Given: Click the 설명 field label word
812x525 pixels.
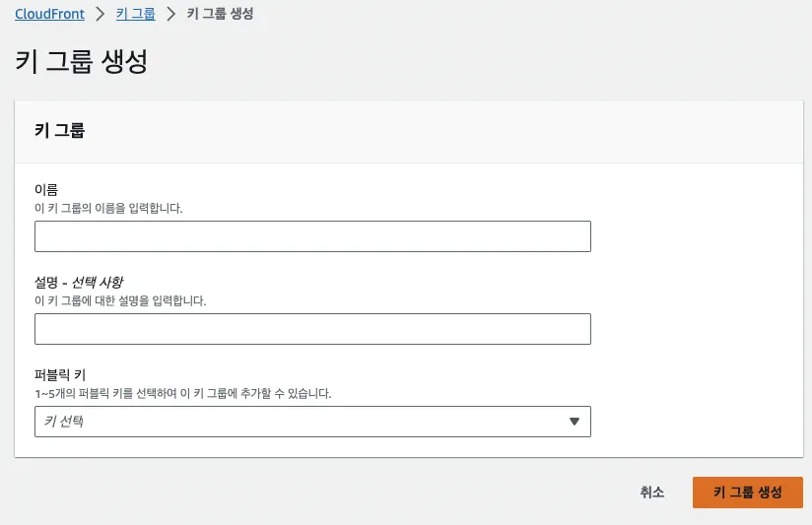Looking at the screenshot, I should (x=46, y=282).
